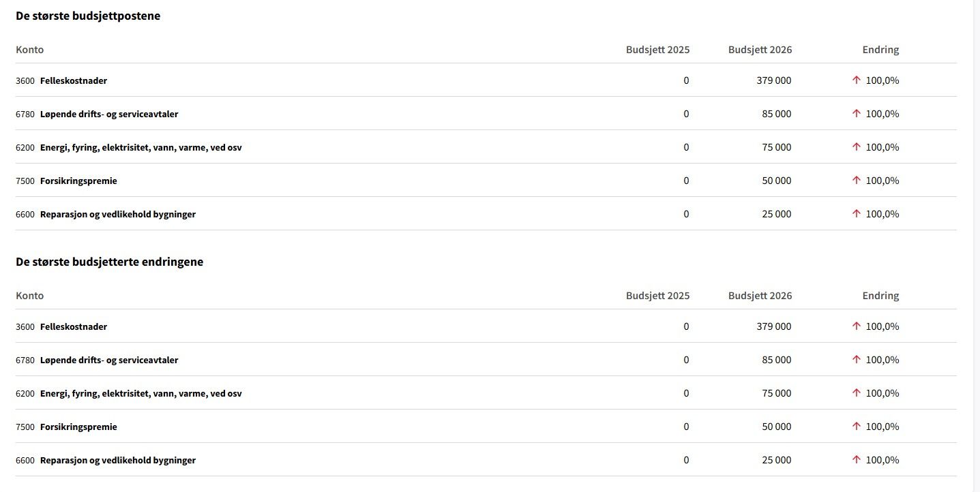Screen dimensions: 980x492
Task: Click Endring column header in bottom table
Action: [x=880, y=296]
